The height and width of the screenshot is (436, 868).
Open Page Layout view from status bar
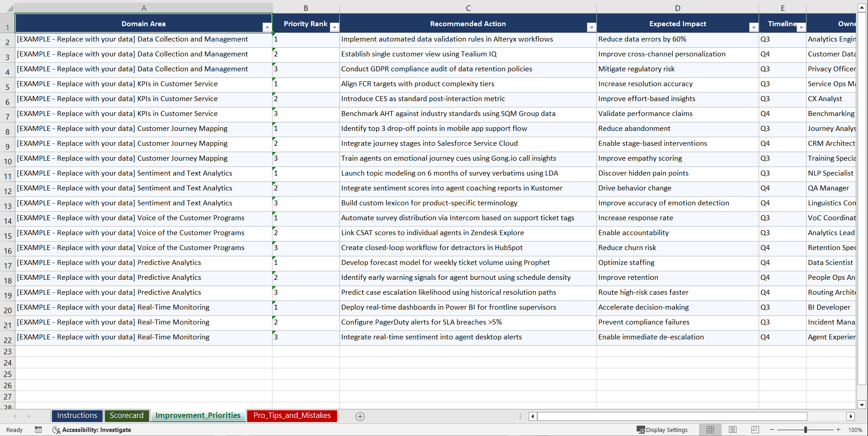[732, 430]
